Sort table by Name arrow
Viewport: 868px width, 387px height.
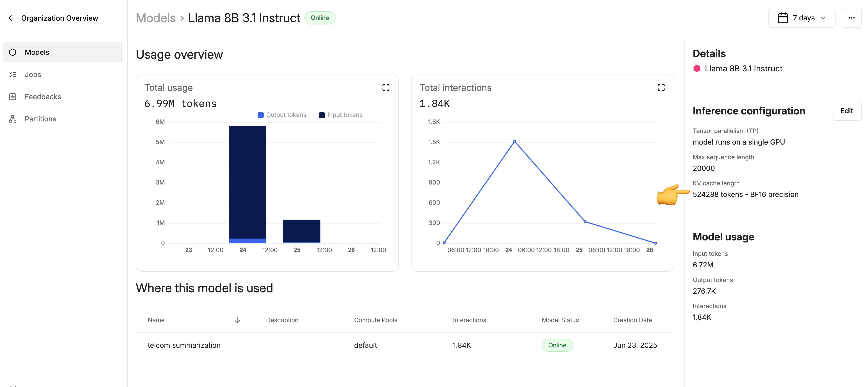point(237,320)
